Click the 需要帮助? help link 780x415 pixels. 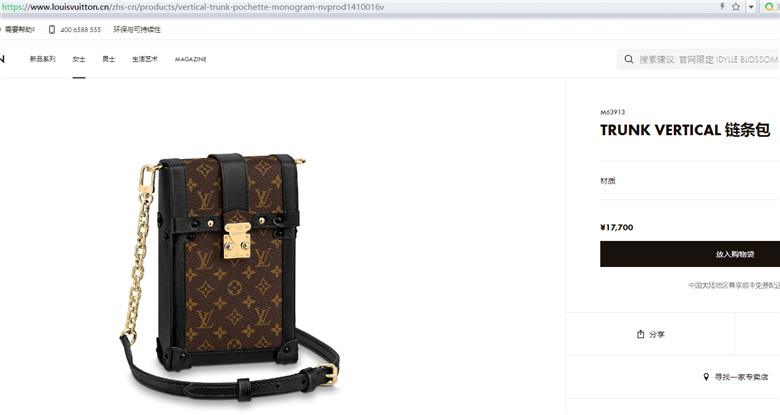(20, 29)
